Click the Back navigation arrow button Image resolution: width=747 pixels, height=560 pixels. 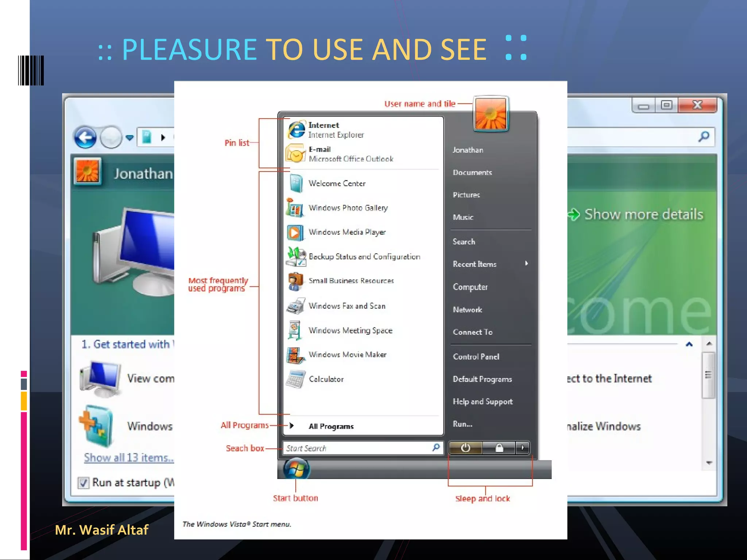(85, 137)
